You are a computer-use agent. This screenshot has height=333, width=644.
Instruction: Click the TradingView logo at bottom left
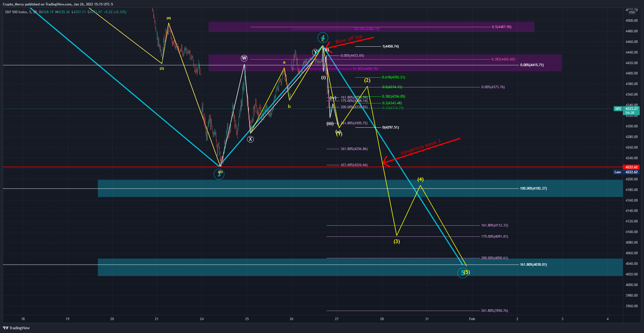16,328
